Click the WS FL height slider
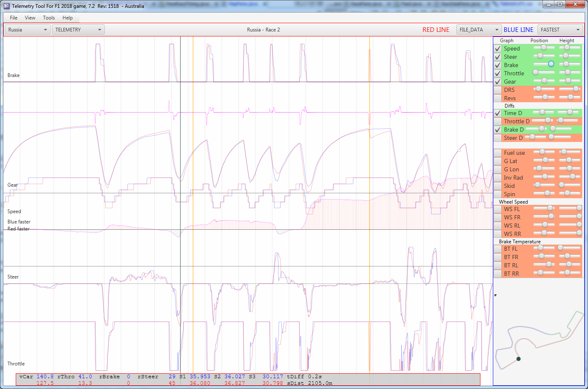The height and width of the screenshot is (389, 588). pyautogui.click(x=570, y=208)
